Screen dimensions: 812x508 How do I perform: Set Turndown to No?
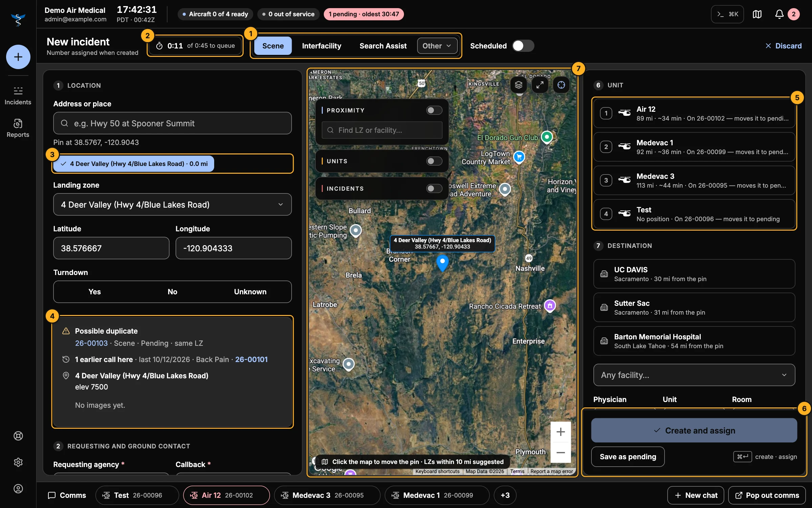point(173,292)
